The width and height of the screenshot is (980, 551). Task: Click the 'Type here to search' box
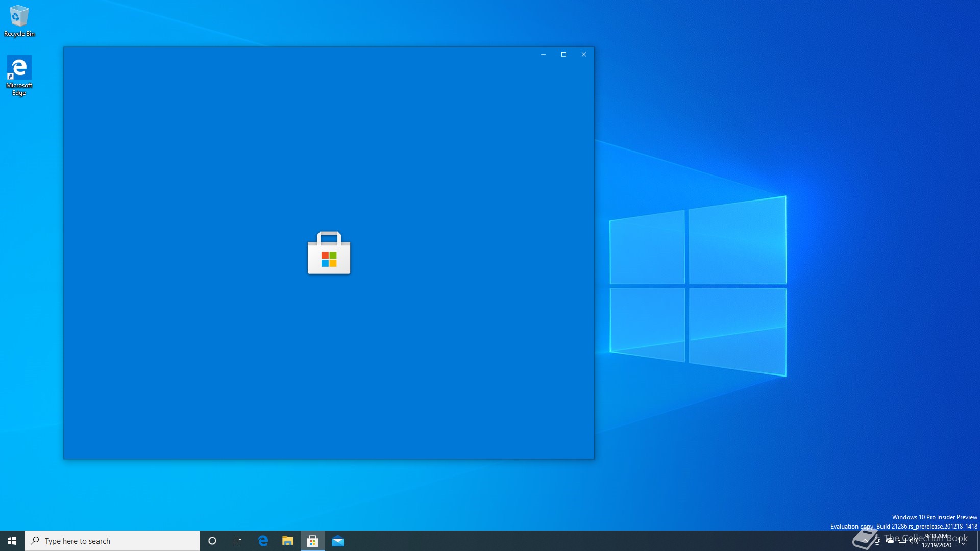point(112,541)
